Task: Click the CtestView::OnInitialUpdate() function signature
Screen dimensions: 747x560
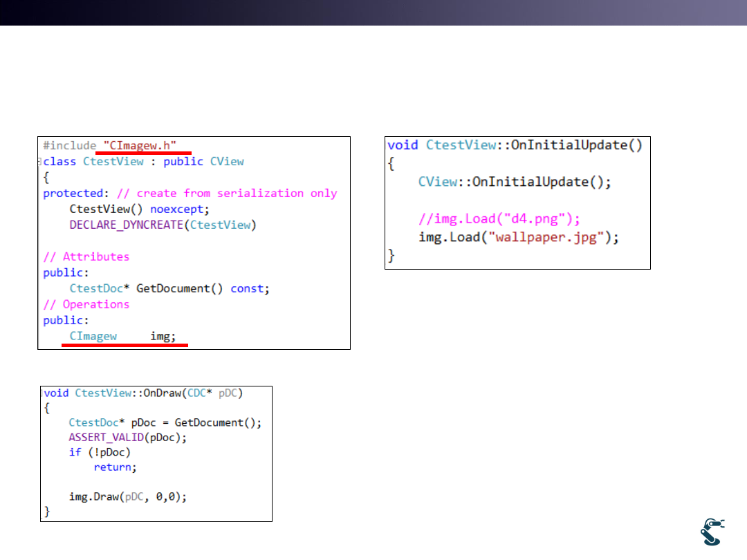Action: 515,144
